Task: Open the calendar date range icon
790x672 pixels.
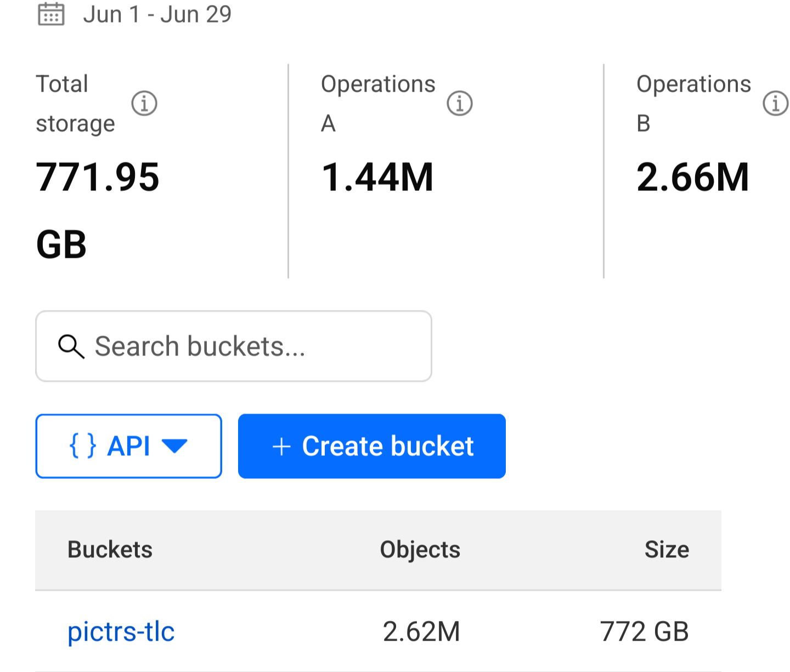Action: tap(51, 14)
